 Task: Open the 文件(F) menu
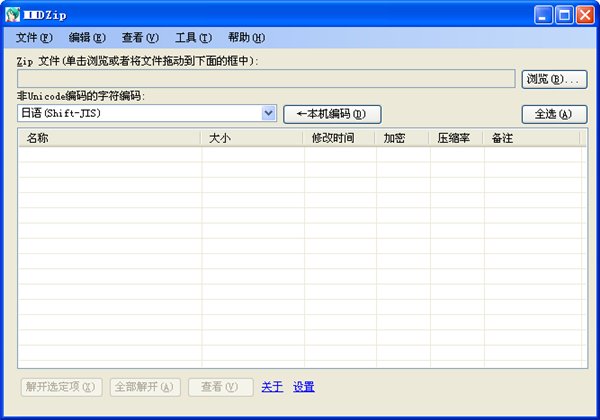coord(34,37)
